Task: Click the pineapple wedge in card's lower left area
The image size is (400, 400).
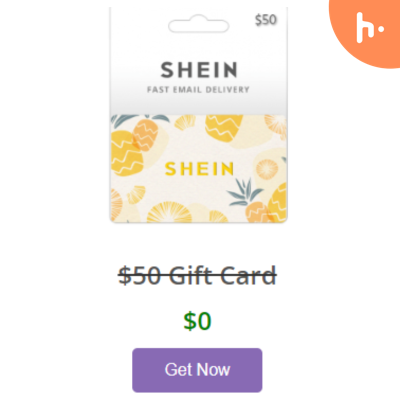Action: (x=136, y=195)
